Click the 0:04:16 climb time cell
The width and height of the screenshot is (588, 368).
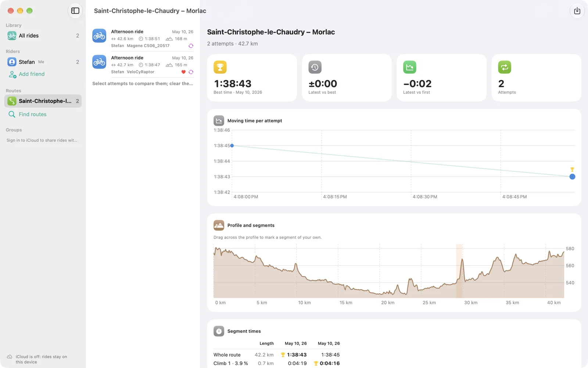(330, 363)
